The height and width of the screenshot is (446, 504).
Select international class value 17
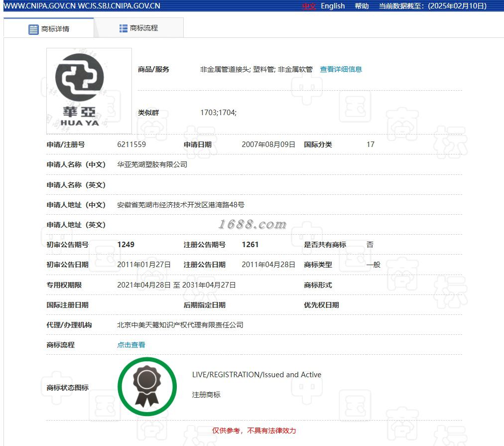click(371, 145)
